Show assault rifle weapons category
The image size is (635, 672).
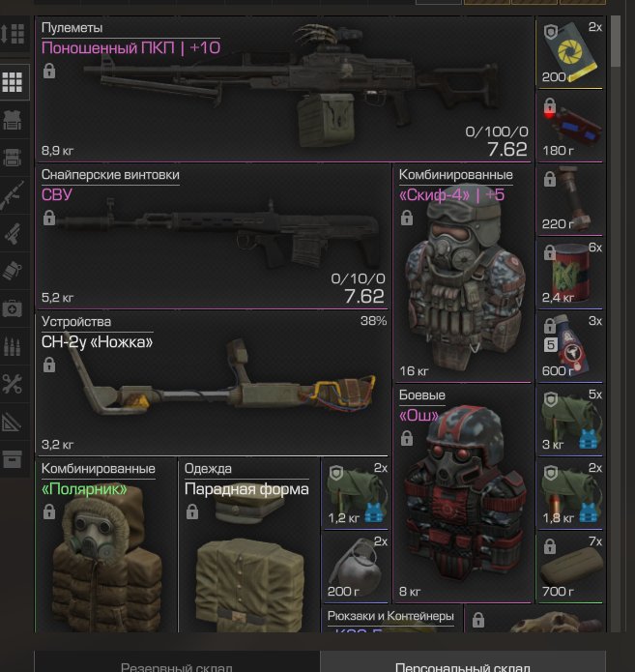(x=13, y=195)
